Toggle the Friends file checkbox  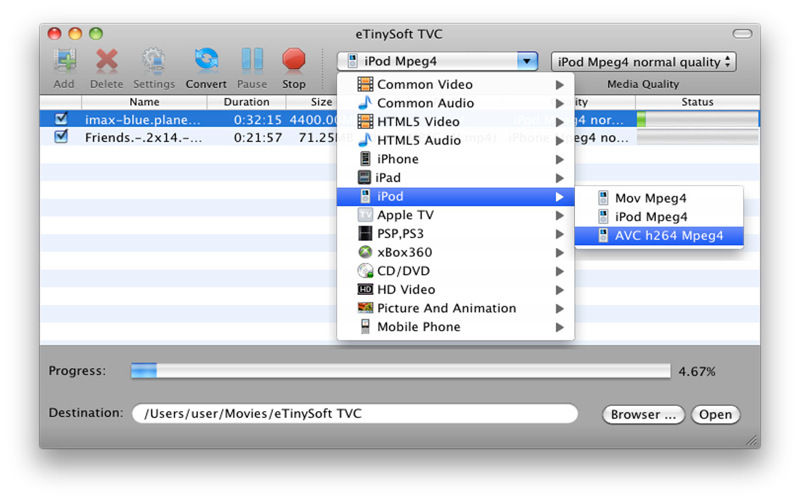pyautogui.click(x=61, y=137)
